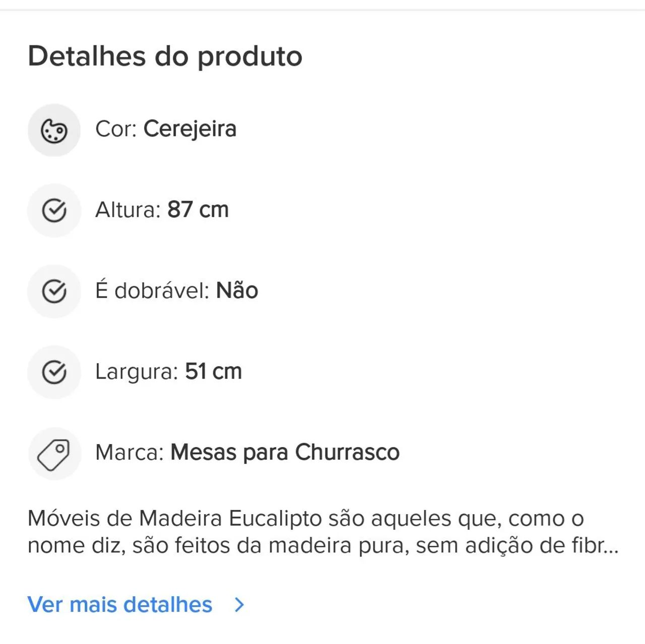This screenshot has width=645, height=644.
Task: Click the Largura label text
Action: point(137,372)
